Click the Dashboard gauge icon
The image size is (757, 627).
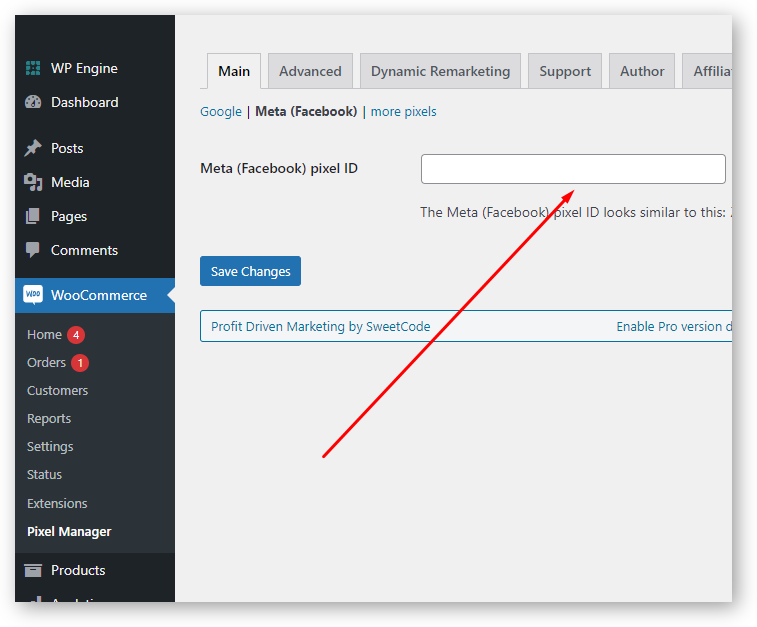coord(33,102)
